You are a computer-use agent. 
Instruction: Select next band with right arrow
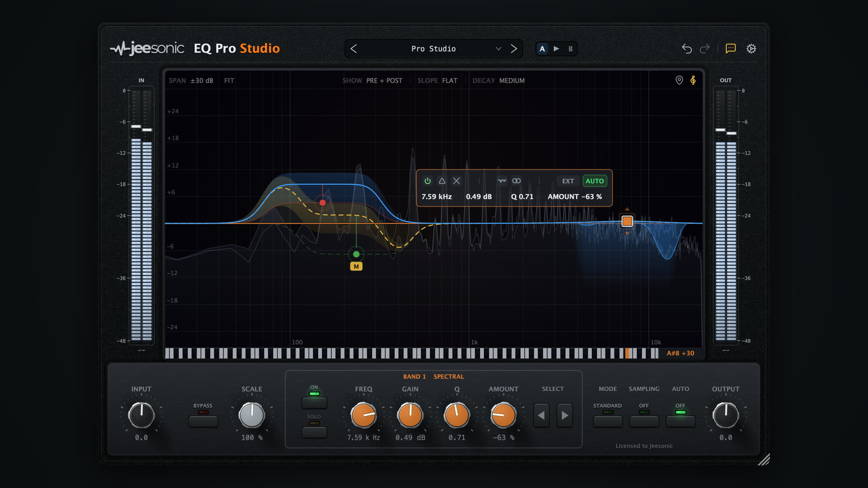coord(565,415)
